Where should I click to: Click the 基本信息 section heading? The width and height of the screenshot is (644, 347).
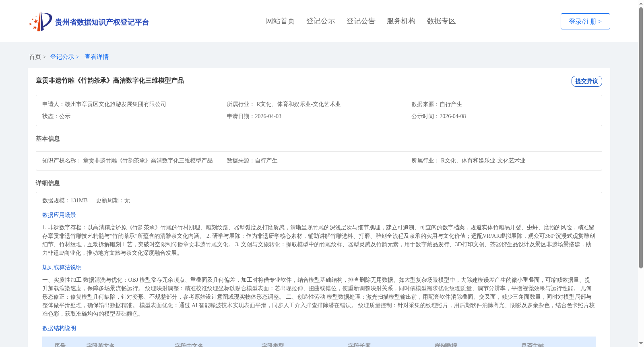tap(47, 139)
